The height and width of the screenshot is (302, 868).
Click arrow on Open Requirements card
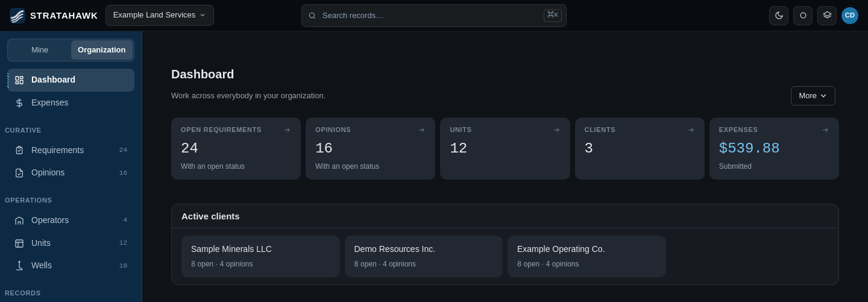[288, 130]
